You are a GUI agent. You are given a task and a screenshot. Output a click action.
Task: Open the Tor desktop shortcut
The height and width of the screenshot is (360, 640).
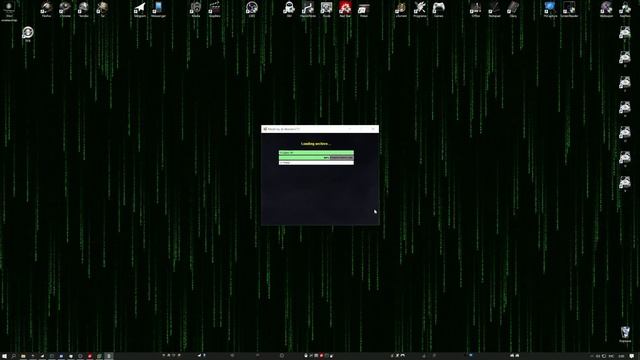point(102,9)
